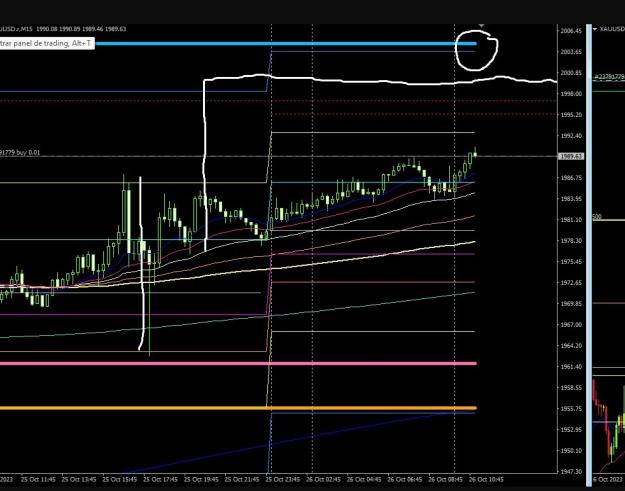Click price axis value 2000.85
625x491 pixels.
point(571,73)
